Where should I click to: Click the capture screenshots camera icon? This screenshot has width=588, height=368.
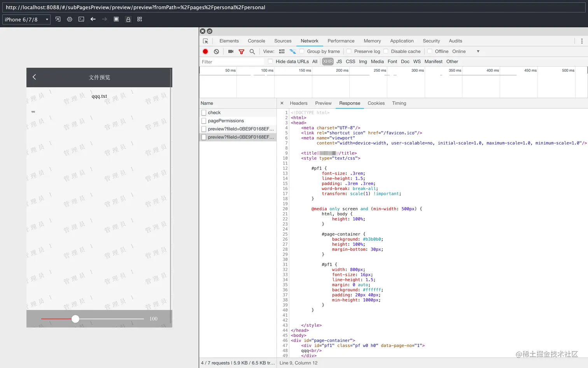231,51
